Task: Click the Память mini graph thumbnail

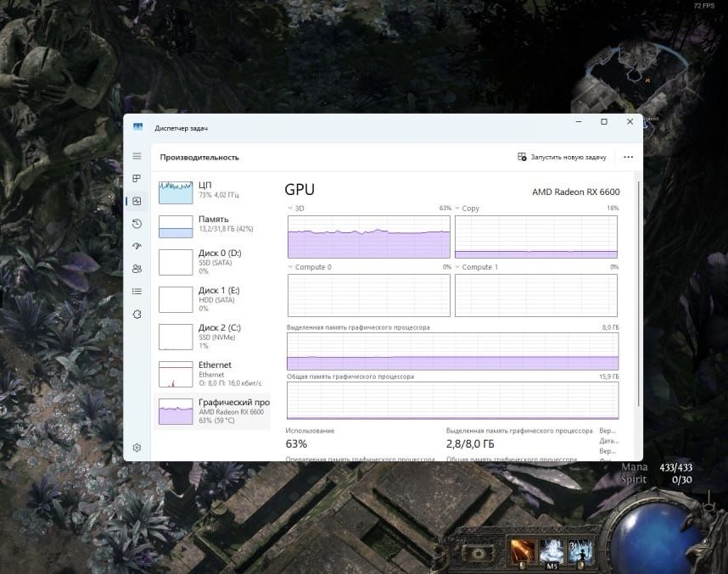Action: [x=176, y=226]
